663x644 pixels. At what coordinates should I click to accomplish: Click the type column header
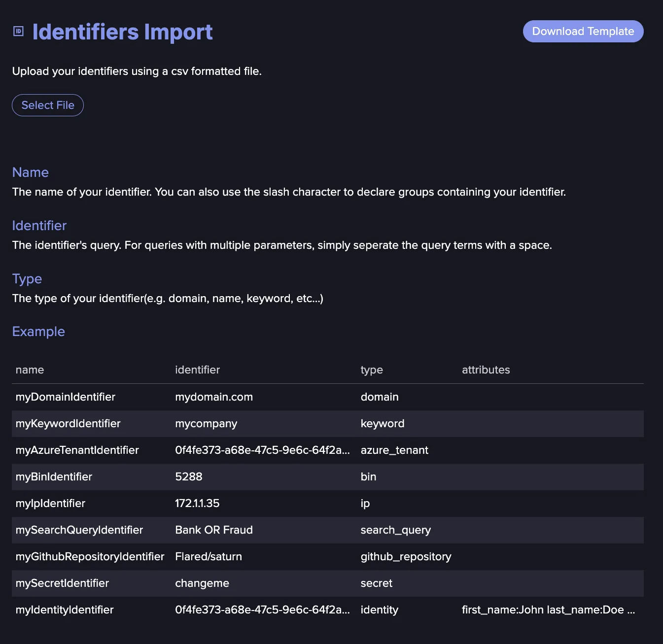click(x=372, y=370)
